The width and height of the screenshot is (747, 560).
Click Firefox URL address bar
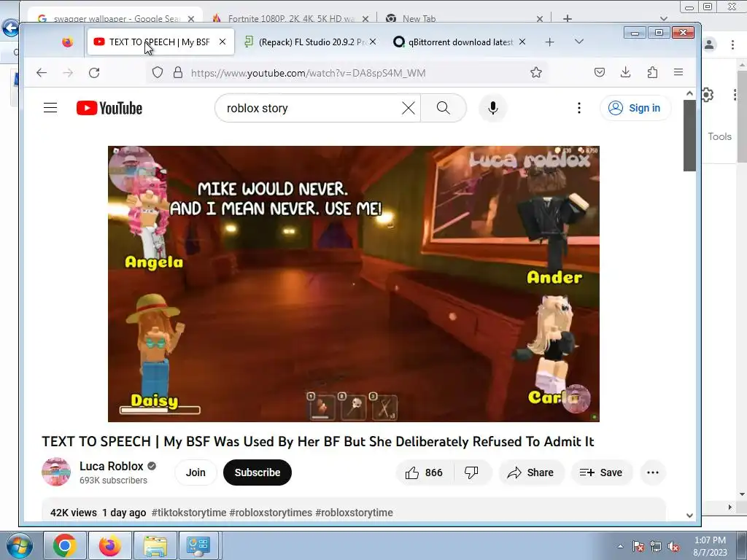pyautogui.click(x=348, y=73)
